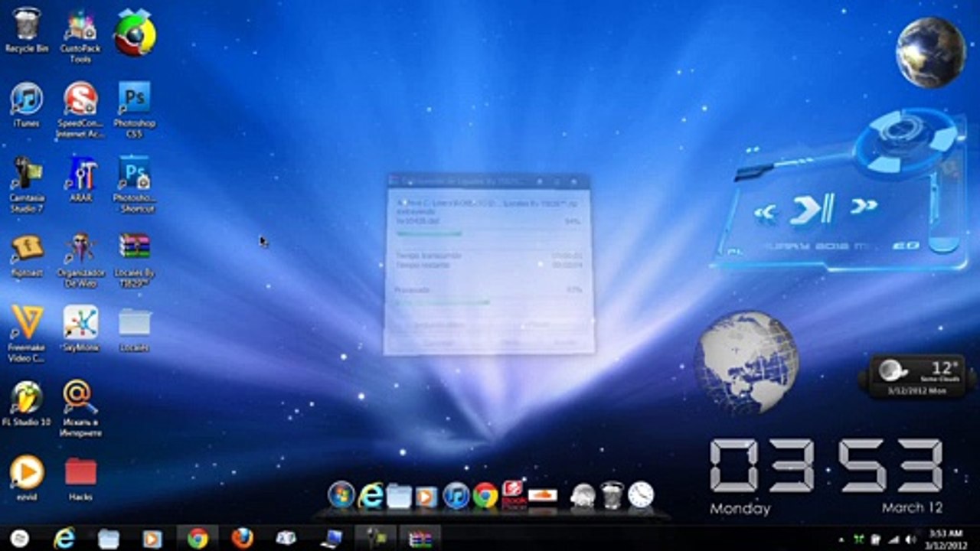Select the Chrome-style globe icon atop desktop

(136, 34)
